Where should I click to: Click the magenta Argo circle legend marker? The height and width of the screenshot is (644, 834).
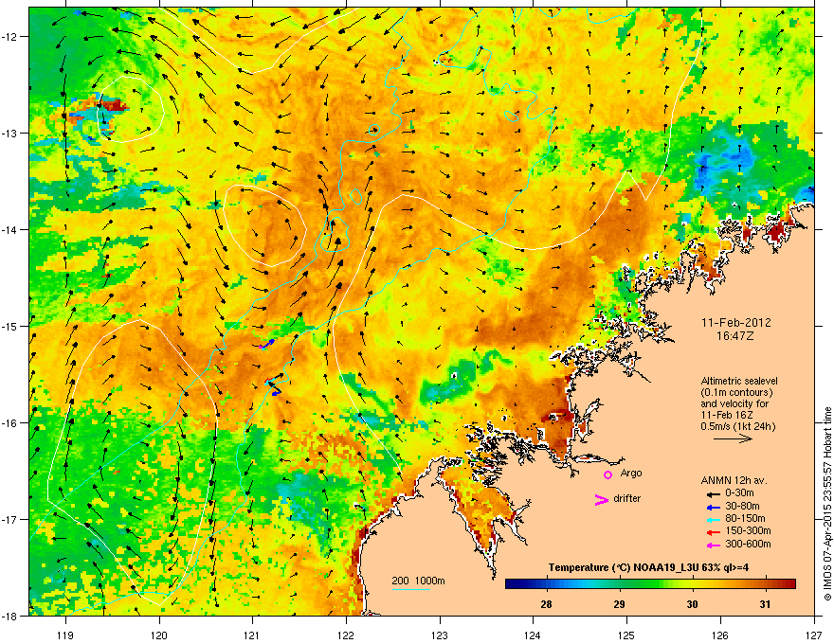pyautogui.click(x=607, y=474)
